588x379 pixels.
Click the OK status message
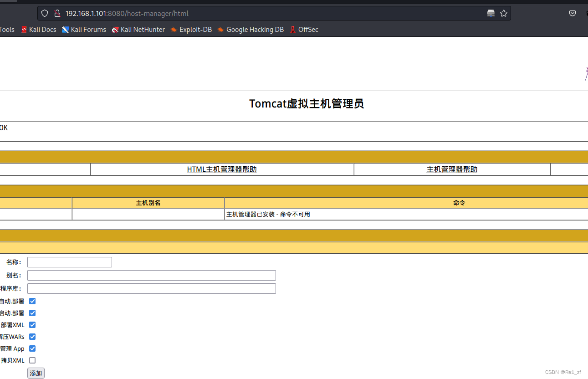(x=3, y=128)
